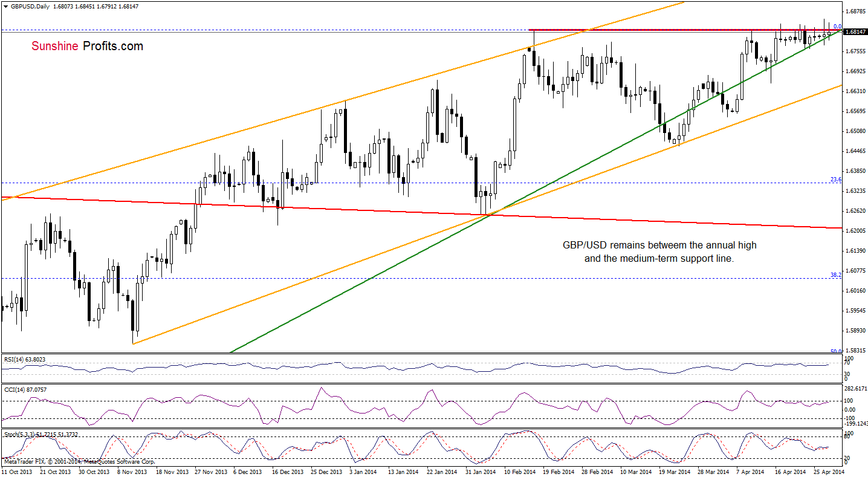Click the 31 Jan 2014 date label
The height and width of the screenshot is (477, 868).
tap(479, 472)
